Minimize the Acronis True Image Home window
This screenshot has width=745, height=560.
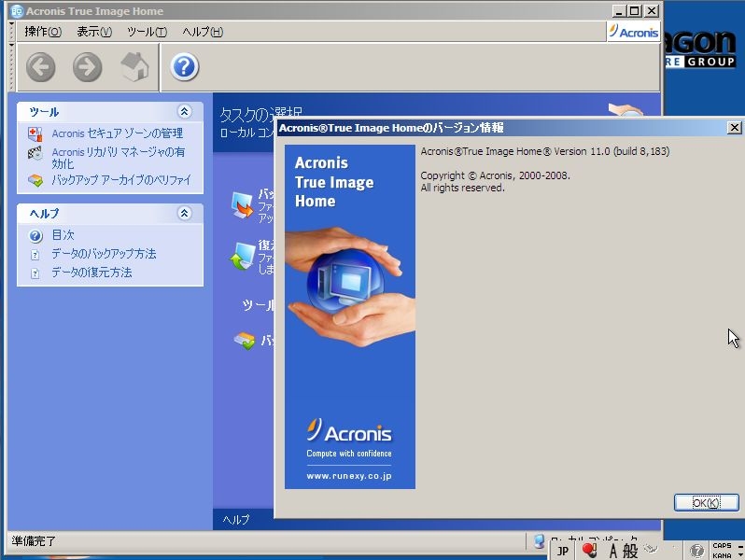coord(619,10)
